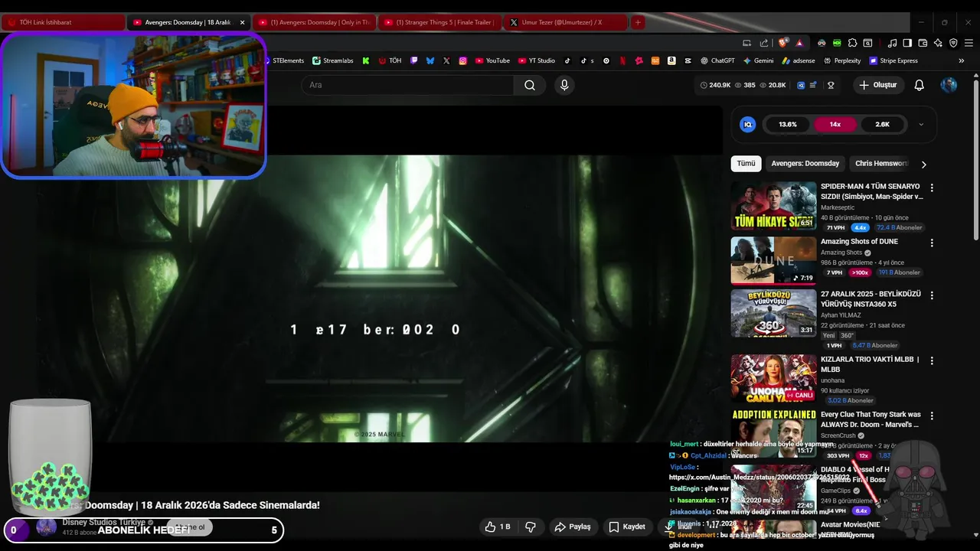Open the Bluesky butterfly bookmark icon

(430, 60)
